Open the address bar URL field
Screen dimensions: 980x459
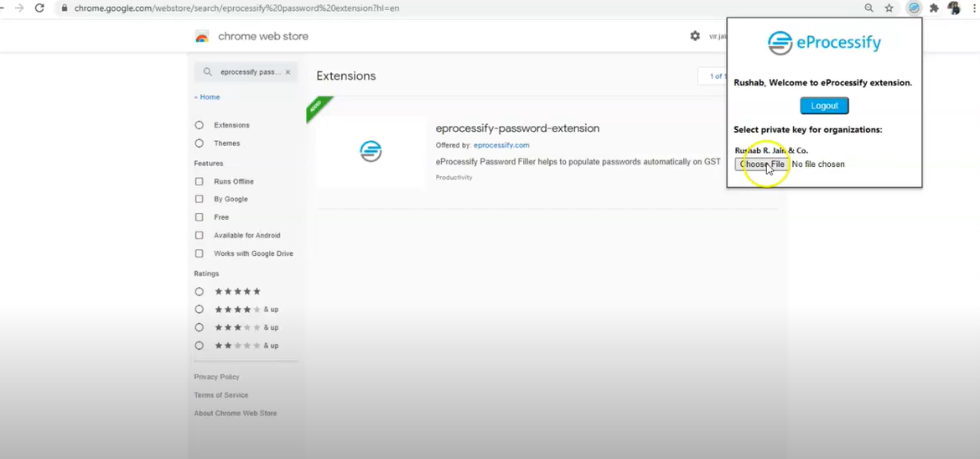(236, 8)
